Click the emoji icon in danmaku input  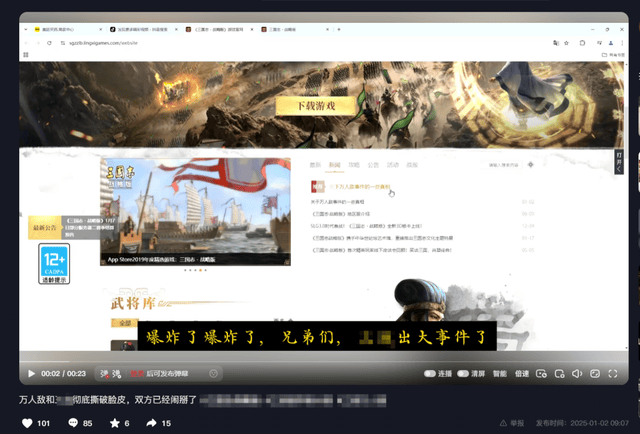coord(213,374)
